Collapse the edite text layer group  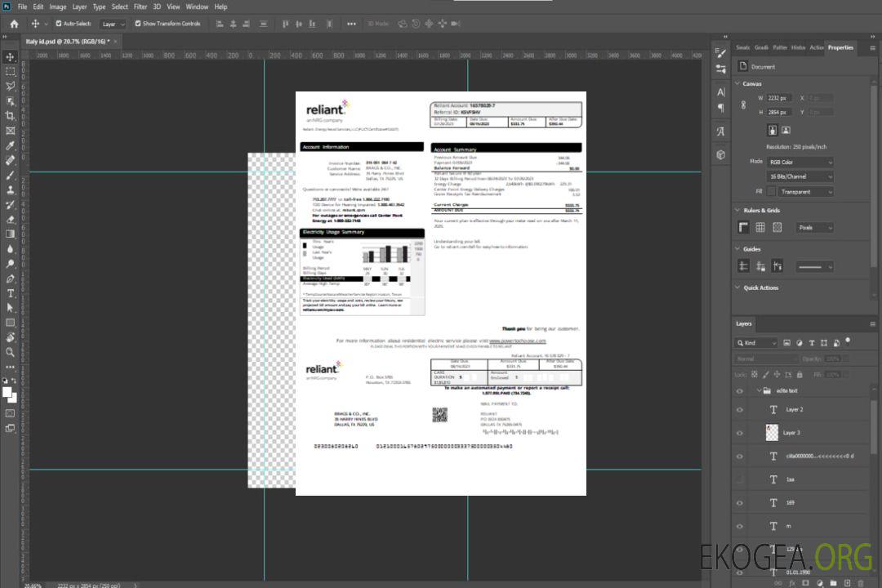pyautogui.click(x=756, y=391)
